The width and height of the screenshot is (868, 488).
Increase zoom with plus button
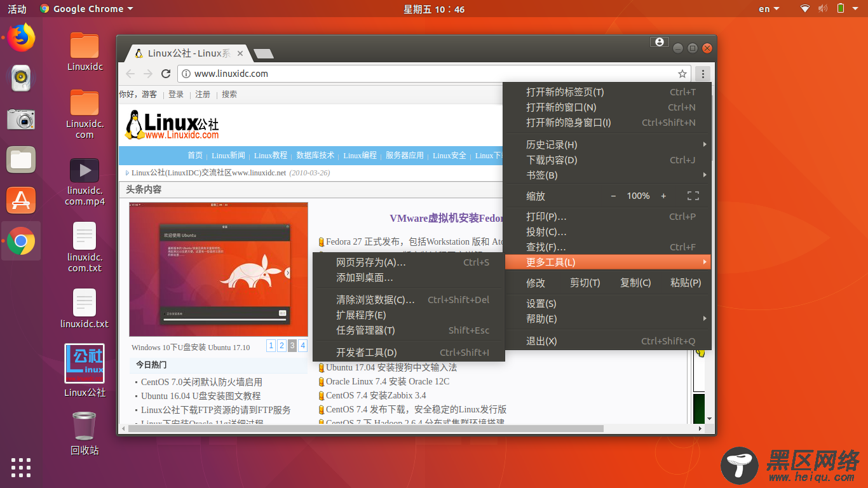[x=663, y=196]
